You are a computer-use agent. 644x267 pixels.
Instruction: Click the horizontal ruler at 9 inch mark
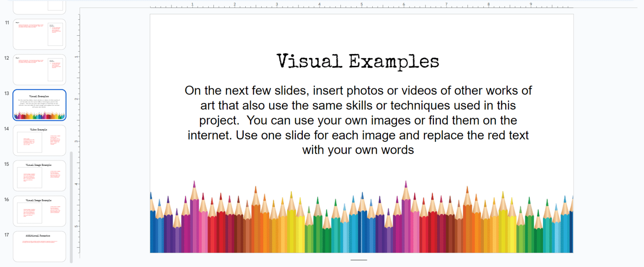point(531,5)
